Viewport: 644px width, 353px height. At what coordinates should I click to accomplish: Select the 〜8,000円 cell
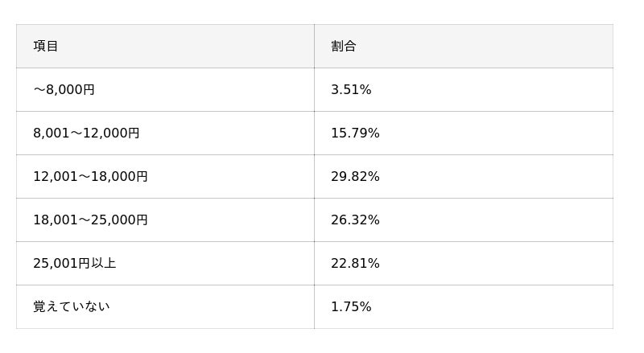(64, 90)
